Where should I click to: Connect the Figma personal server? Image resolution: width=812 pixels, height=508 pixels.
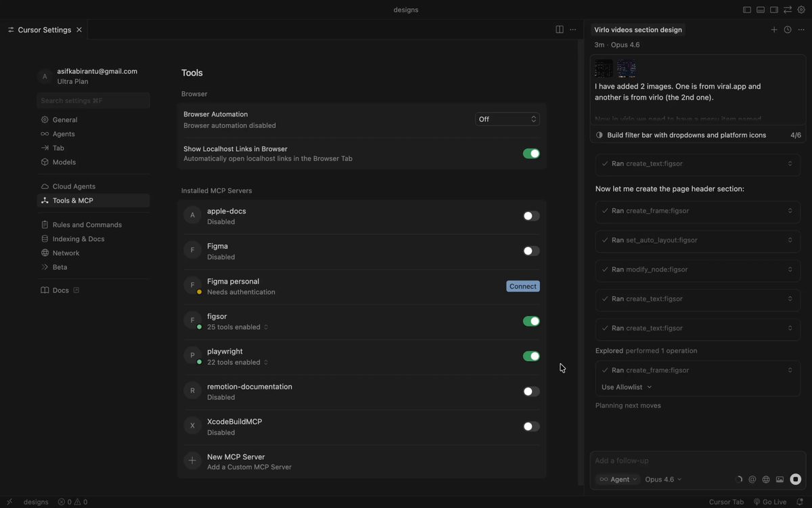pyautogui.click(x=523, y=287)
